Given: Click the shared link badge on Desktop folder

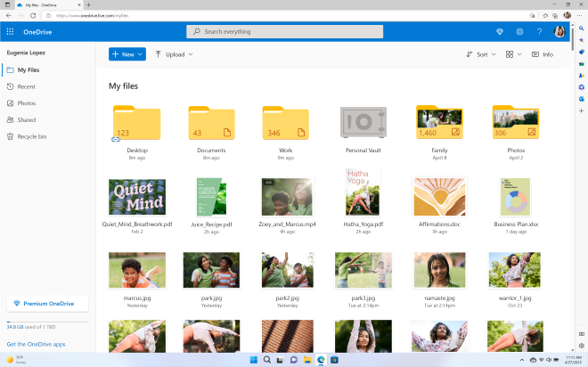Looking at the screenshot, I should tap(116, 140).
